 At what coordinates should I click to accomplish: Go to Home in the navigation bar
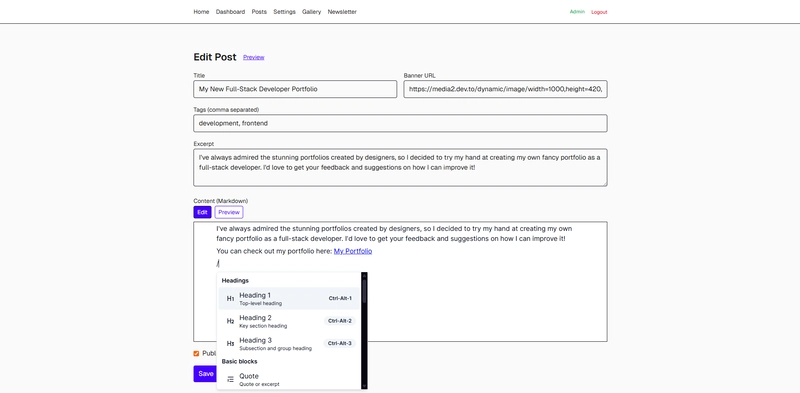[201, 12]
